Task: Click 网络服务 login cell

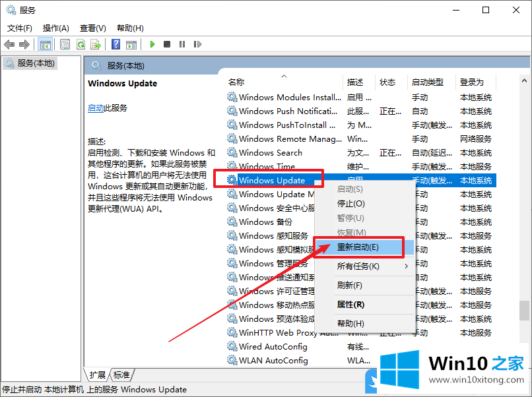Action: click(476, 139)
